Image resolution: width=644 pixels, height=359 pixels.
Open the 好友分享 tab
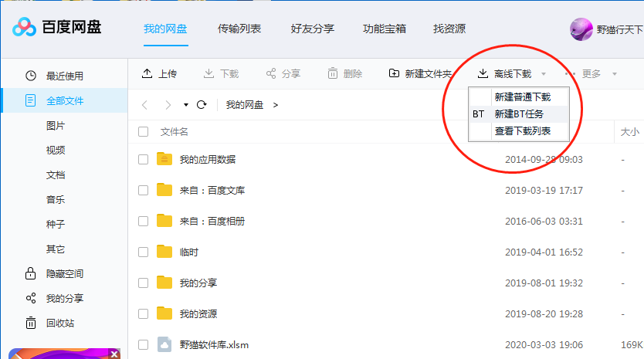312,29
